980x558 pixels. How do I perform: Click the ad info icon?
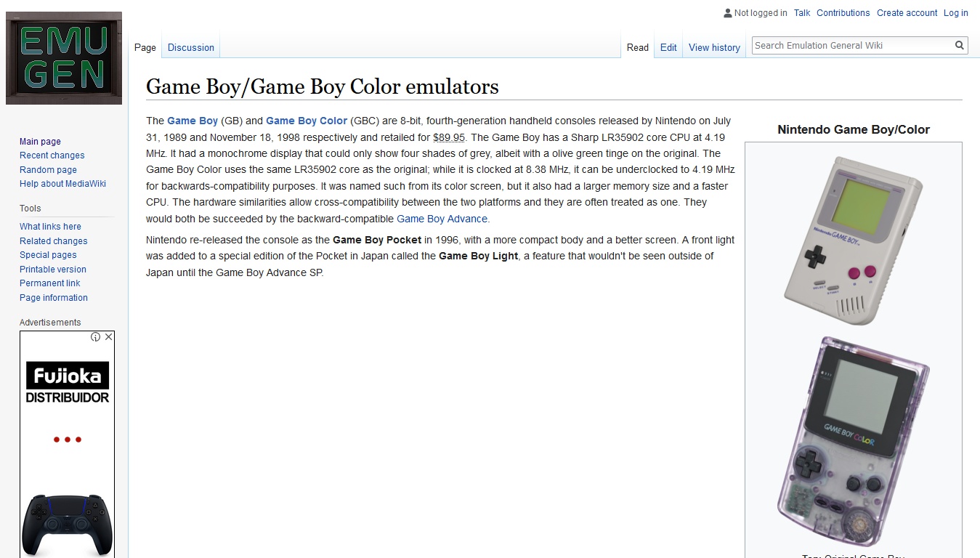(95, 337)
